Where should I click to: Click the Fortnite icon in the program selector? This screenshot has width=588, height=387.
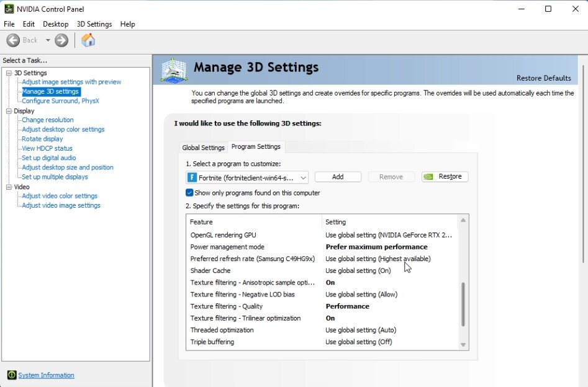click(192, 177)
